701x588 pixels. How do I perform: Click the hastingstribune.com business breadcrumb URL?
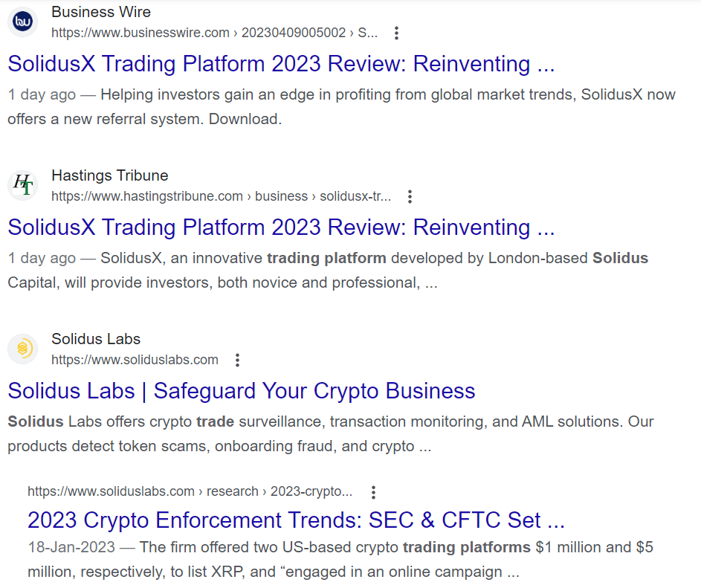[x=221, y=197]
